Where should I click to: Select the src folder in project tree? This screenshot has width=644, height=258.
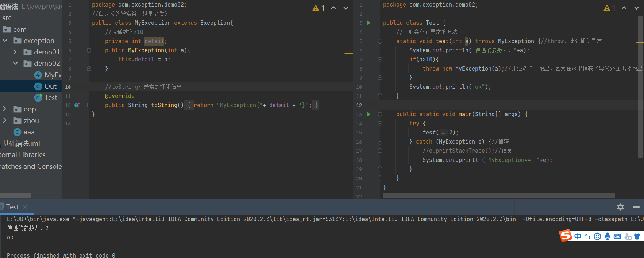[7, 18]
